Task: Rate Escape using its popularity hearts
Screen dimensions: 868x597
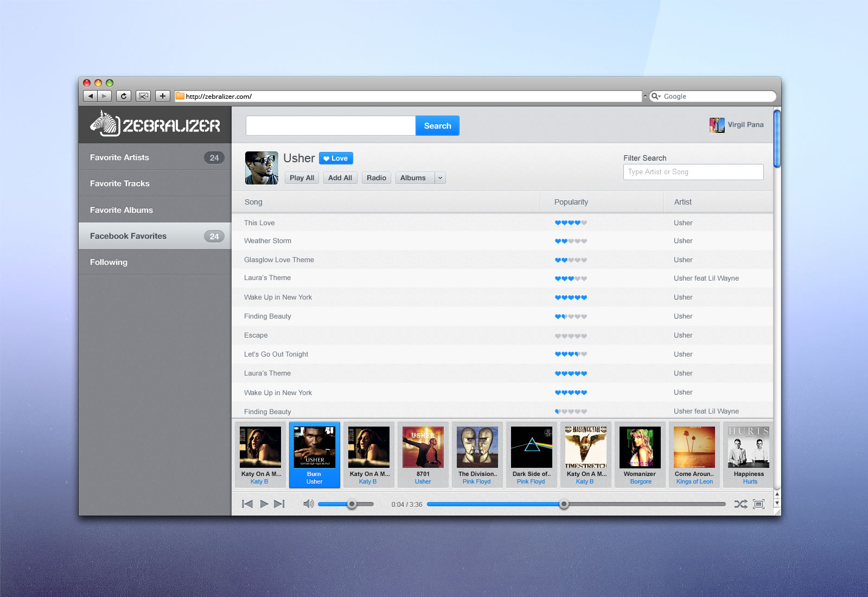Action: (571, 336)
